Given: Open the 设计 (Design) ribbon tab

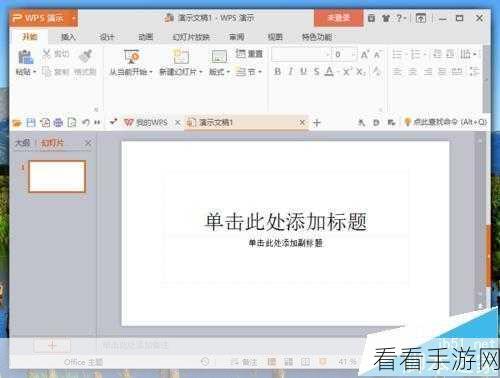Looking at the screenshot, I should (x=107, y=37).
